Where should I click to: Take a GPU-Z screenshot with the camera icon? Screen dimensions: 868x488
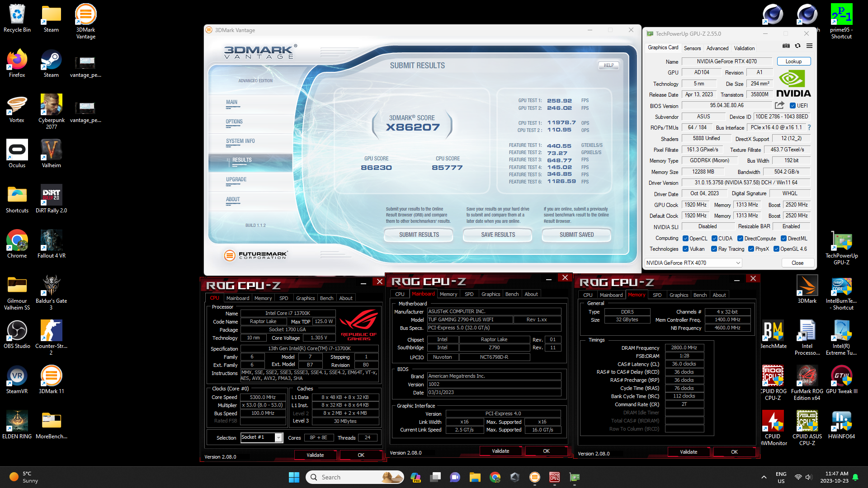[786, 46]
